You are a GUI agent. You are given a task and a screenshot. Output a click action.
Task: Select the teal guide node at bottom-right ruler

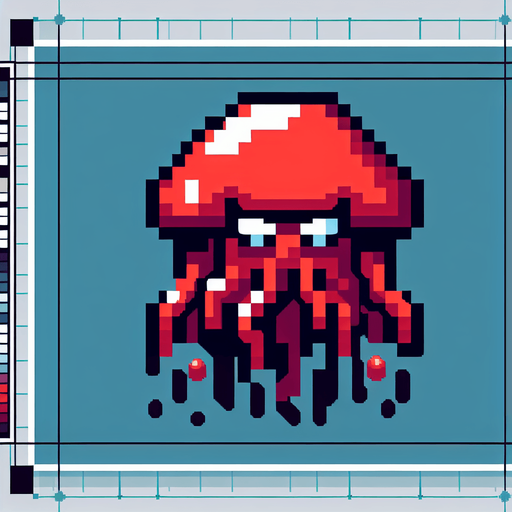(505, 497)
